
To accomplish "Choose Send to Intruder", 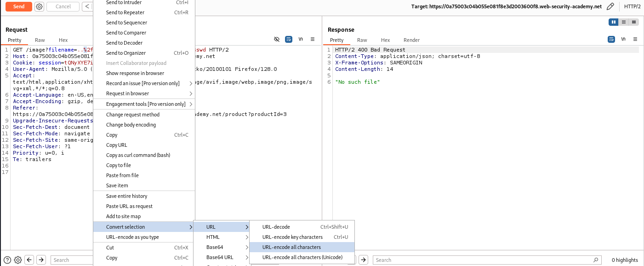I will [x=144, y=3].
